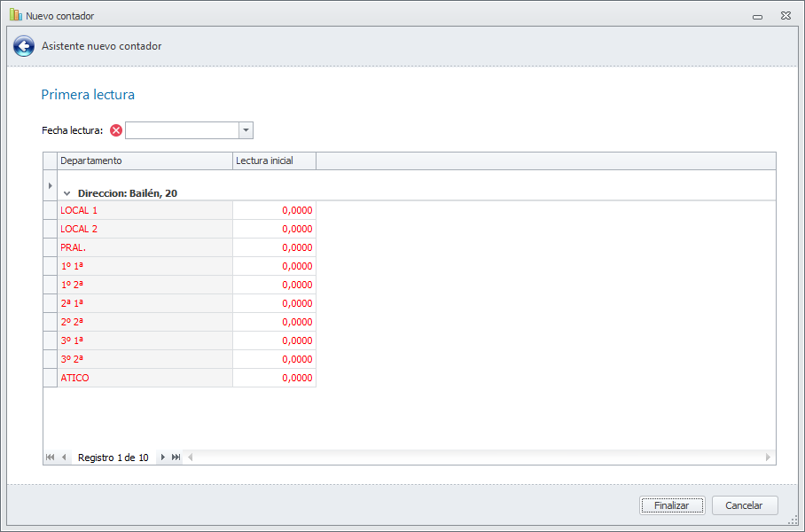Click the horizontal scrollbar right arrow
805x532 pixels.
coord(768,457)
